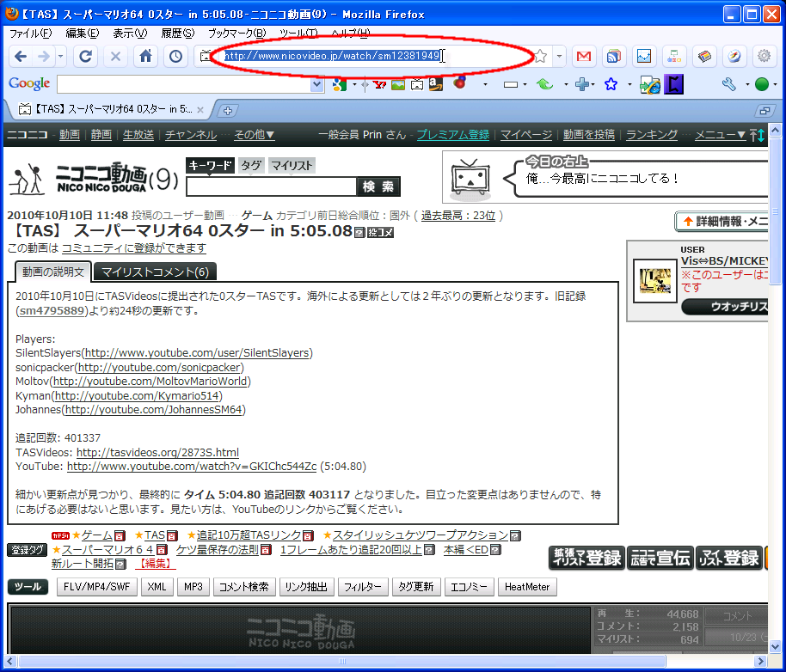Click the 検索 search button

coord(378,186)
